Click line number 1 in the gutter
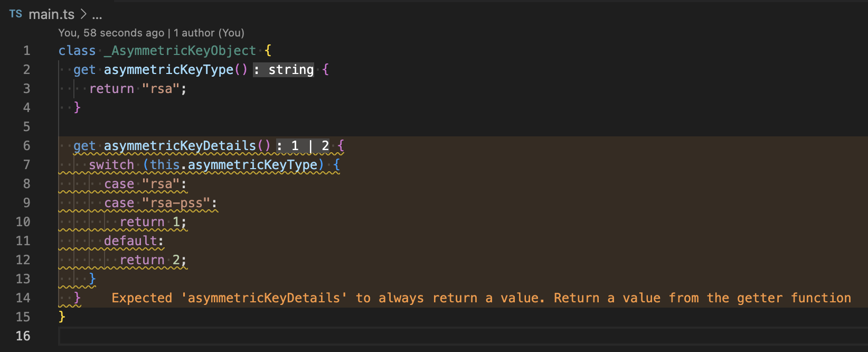The height and width of the screenshot is (352, 868). coord(26,51)
